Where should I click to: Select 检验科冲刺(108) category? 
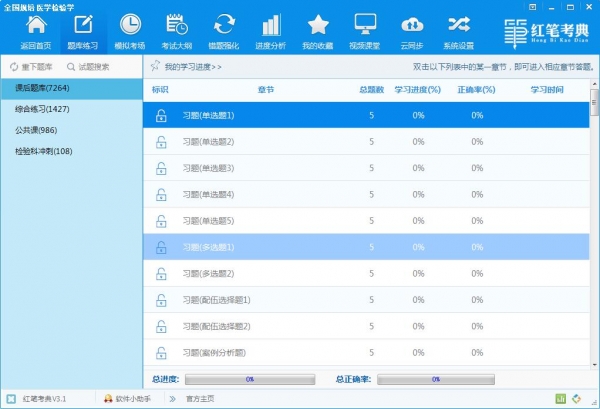(72, 151)
